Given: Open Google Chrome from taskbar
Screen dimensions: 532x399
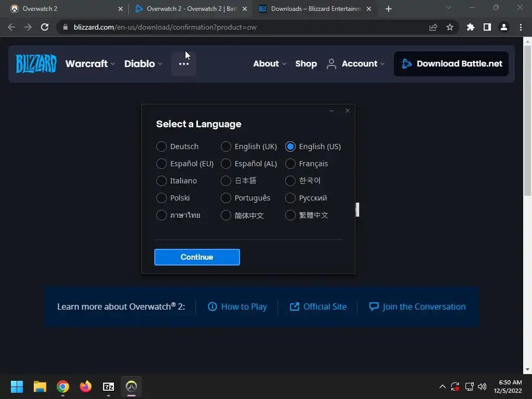Looking at the screenshot, I should [x=63, y=387].
